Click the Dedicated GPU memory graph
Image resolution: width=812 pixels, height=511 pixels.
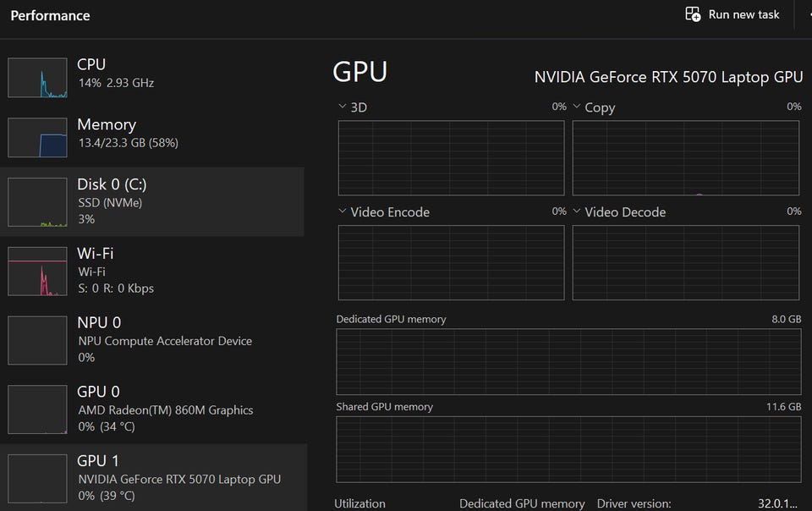click(568, 361)
